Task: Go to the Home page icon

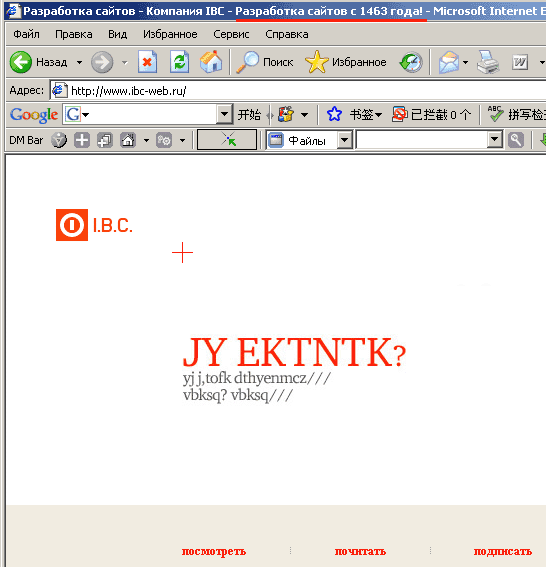Action: 211,62
